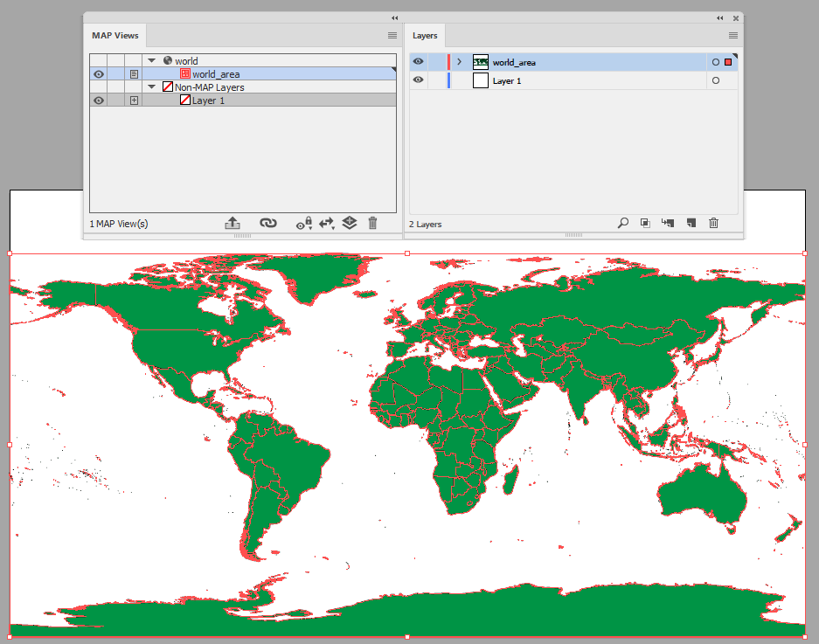
Task: Select the Layers tab
Action: coord(425,36)
